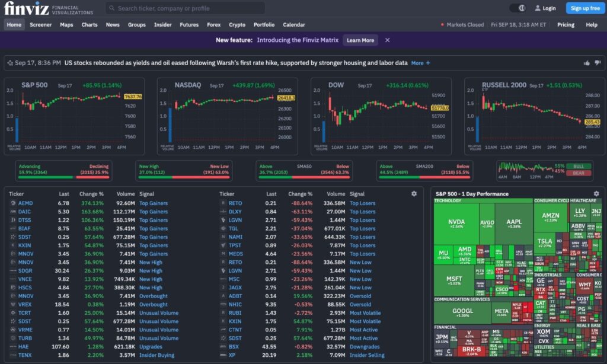Open the DOW chart
This screenshot has height=364, width=607.
pos(381,116)
